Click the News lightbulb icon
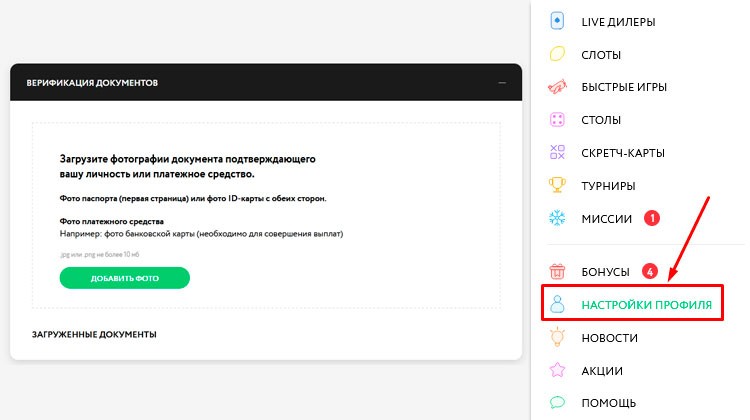Screen dimensions: 750x420 558,338
